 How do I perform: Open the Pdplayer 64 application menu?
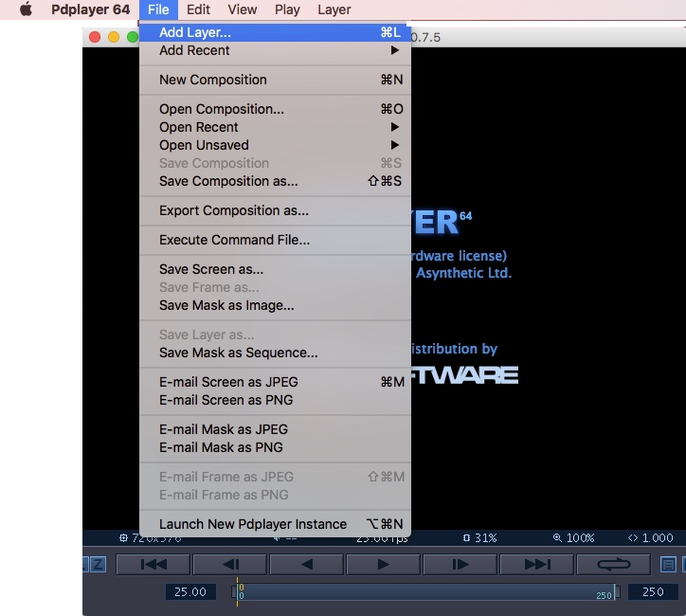click(x=91, y=9)
